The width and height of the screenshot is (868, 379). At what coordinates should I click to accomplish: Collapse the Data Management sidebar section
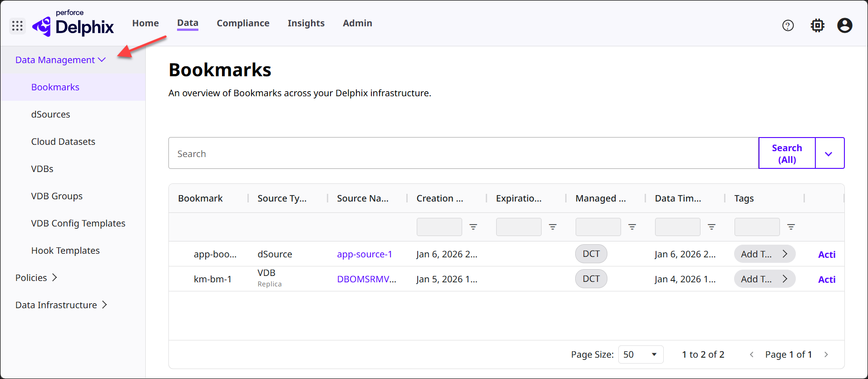pyautogui.click(x=60, y=60)
